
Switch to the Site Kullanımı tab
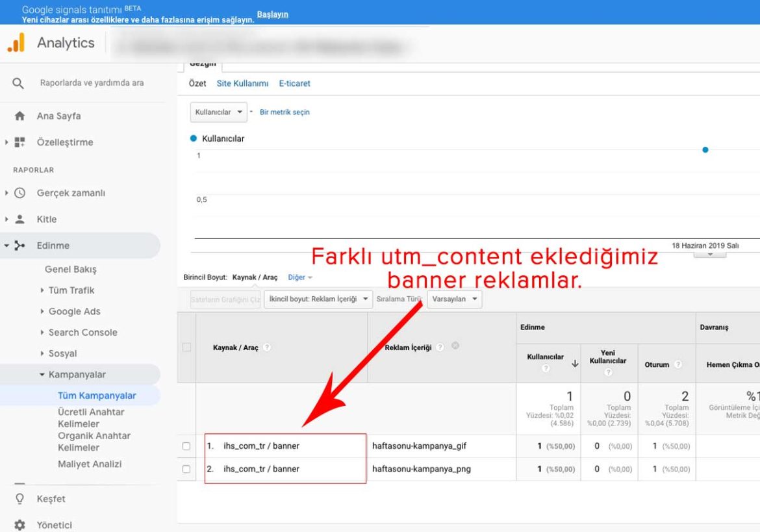pos(242,84)
